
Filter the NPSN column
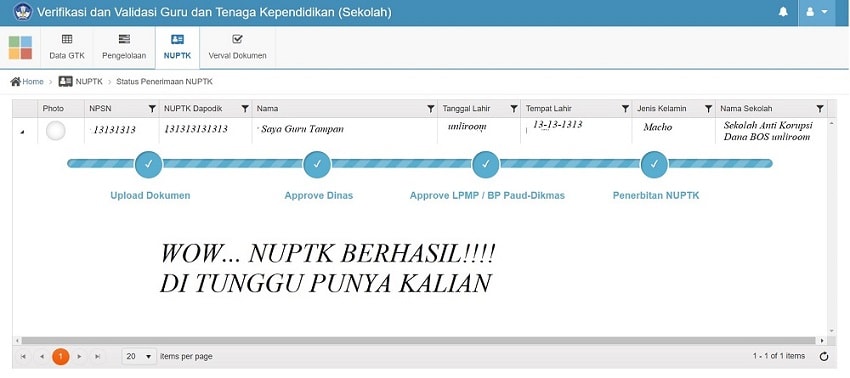tap(152, 109)
